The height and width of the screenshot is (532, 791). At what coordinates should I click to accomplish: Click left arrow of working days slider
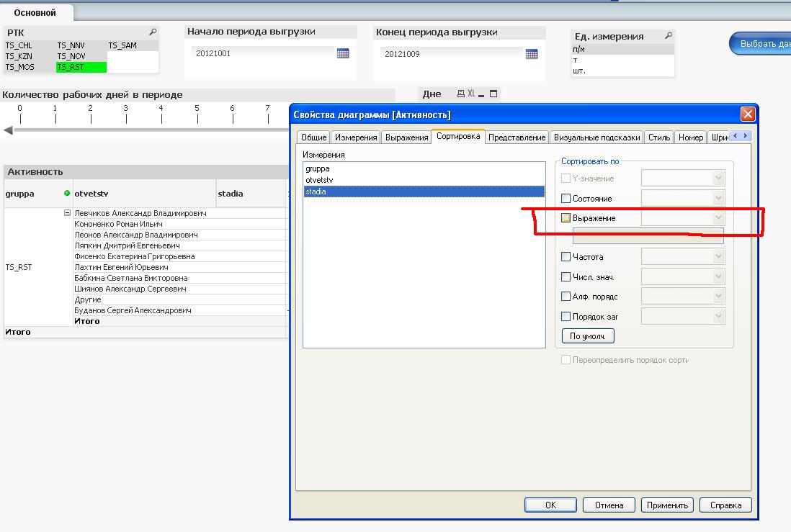coord(9,130)
